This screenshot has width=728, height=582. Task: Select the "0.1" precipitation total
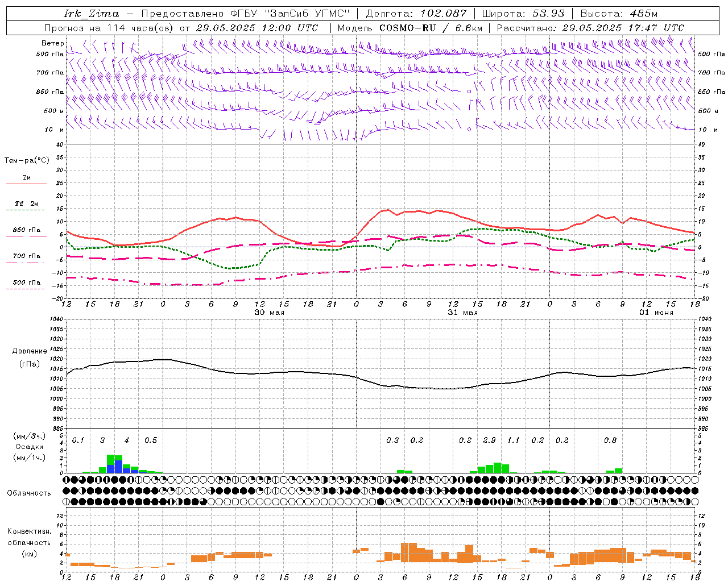[78, 440]
